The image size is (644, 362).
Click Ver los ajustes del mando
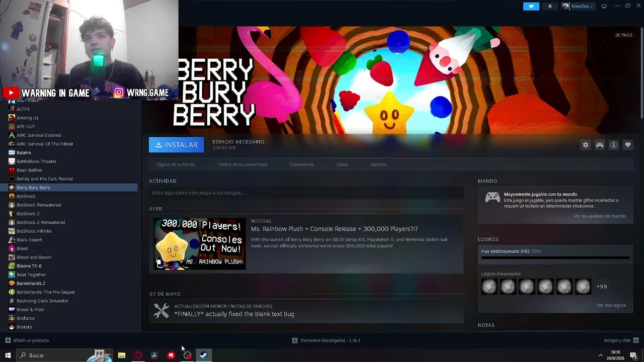600,216
